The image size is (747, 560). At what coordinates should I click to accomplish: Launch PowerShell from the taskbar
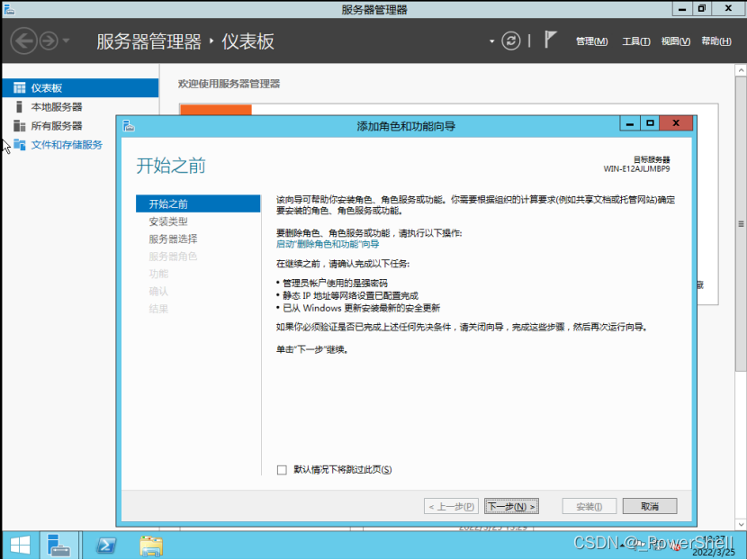106,546
